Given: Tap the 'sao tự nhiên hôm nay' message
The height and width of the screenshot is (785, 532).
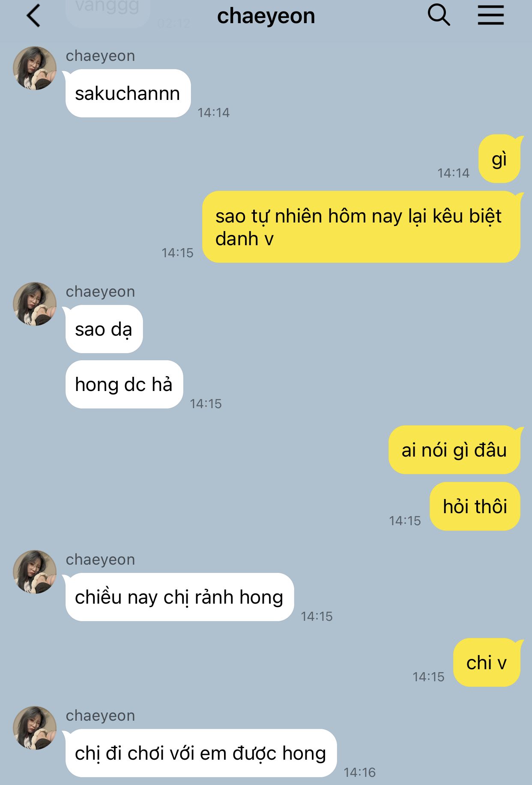Looking at the screenshot, I should point(361,227).
